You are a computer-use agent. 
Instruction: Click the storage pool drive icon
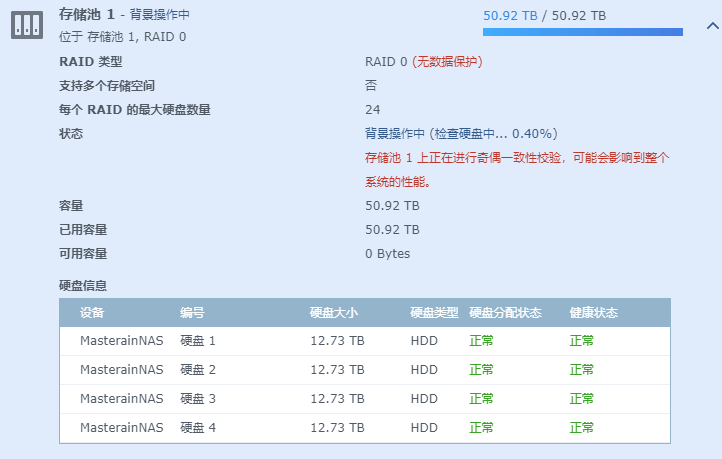pyautogui.click(x=27, y=26)
